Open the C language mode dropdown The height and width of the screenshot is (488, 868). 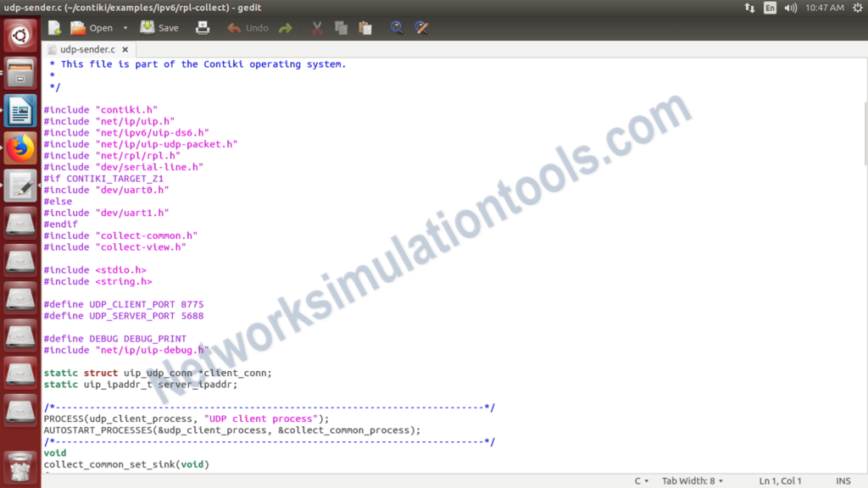click(642, 480)
